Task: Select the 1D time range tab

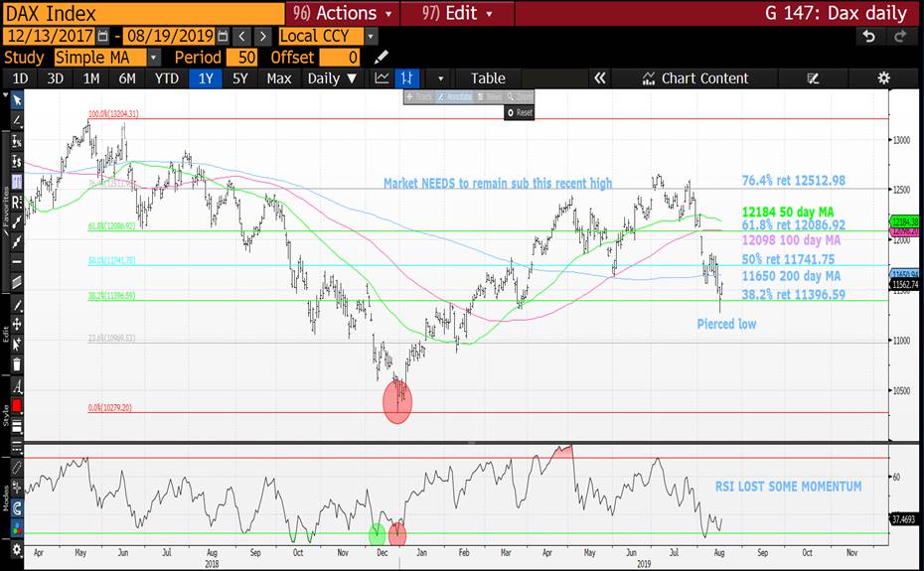Action: [20, 78]
